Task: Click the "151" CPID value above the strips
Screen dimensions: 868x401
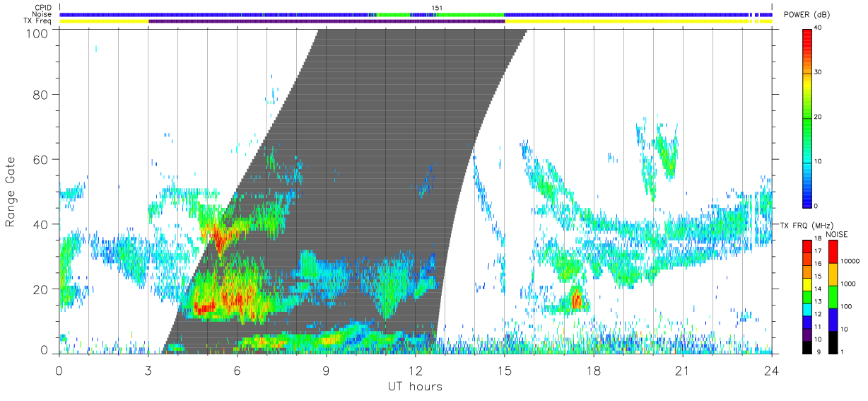Action: (438, 8)
